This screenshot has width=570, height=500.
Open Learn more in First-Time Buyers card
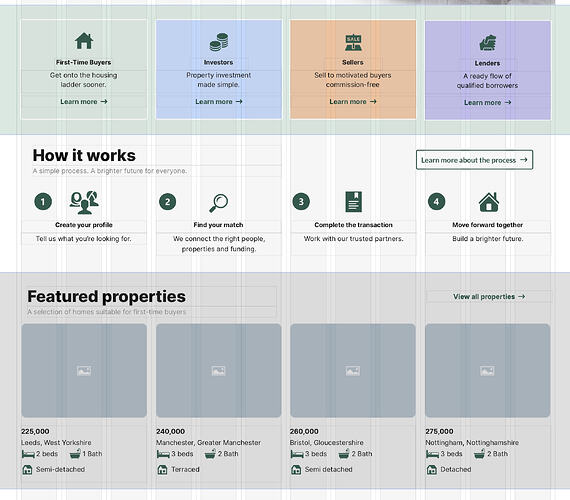84,102
